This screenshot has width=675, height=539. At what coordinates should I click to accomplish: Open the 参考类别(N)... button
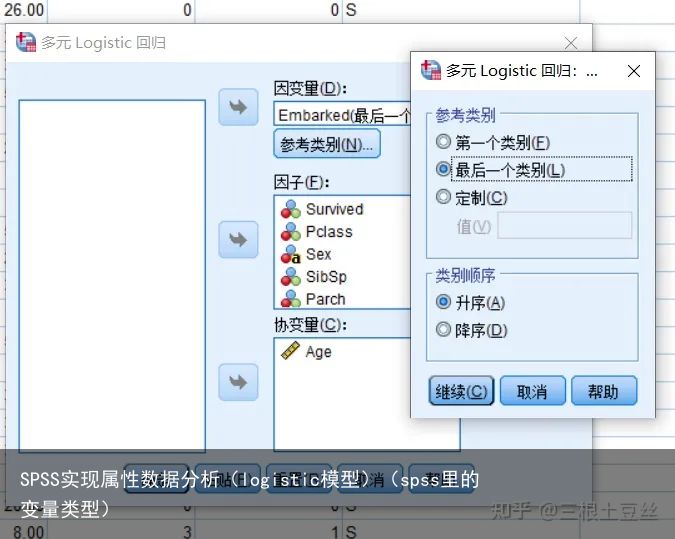tap(327, 144)
